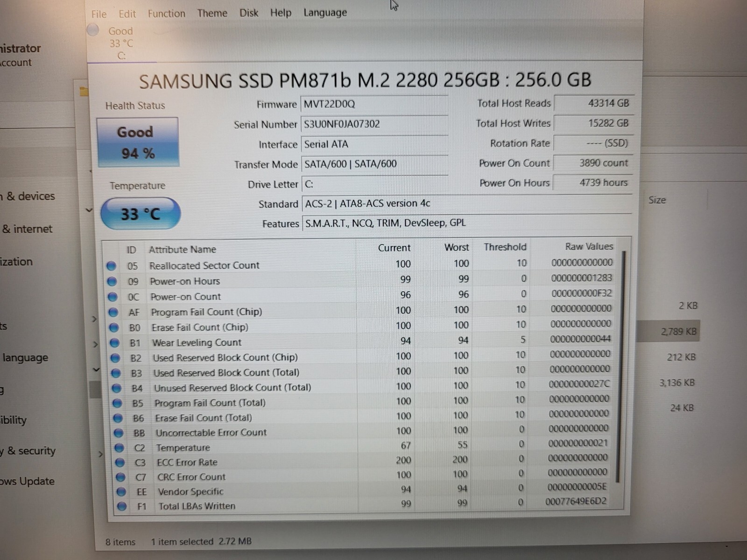The image size is (747, 560).
Task: Open Bluetooth & devices in the Settings sidebar
Action: click(28, 196)
